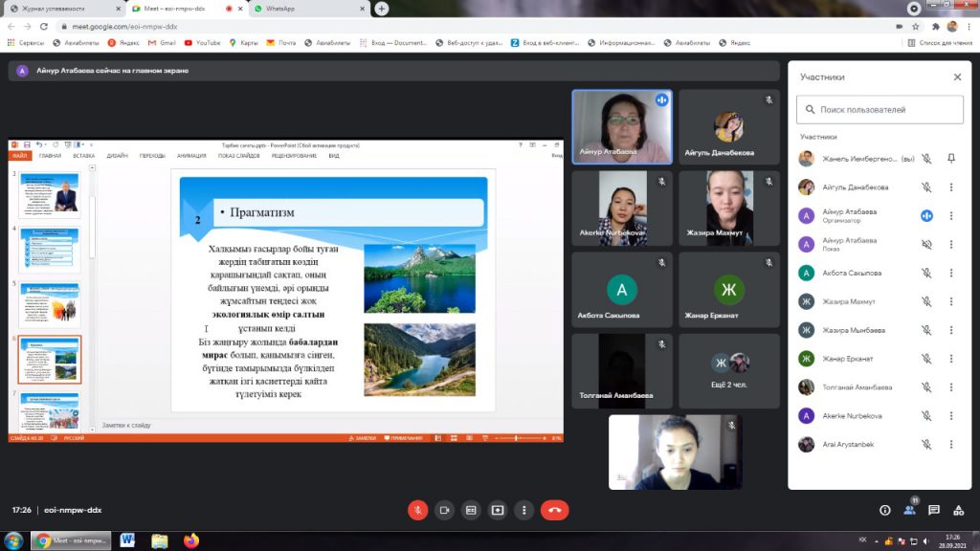Open the YouTube bookmark link
Viewport: 980px width, 551px height.
click(203, 42)
